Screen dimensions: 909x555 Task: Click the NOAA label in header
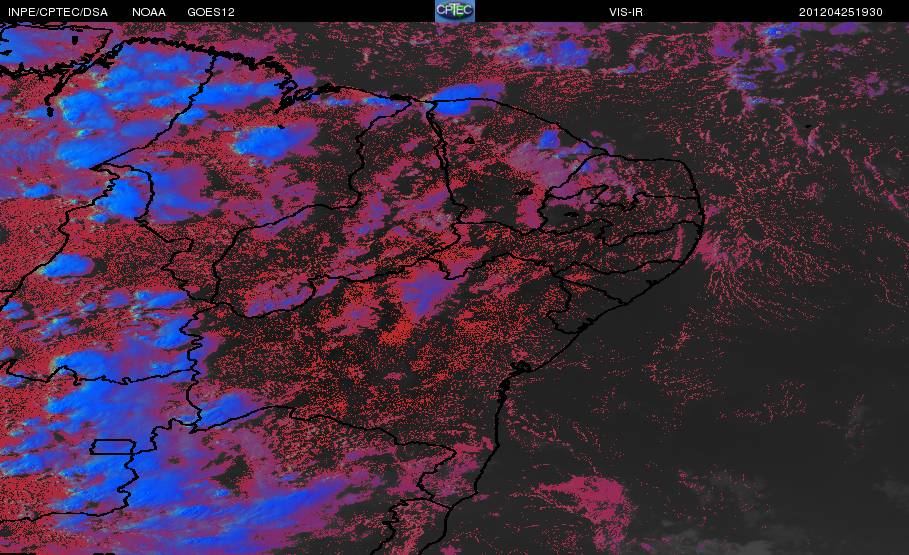tap(149, 12)
